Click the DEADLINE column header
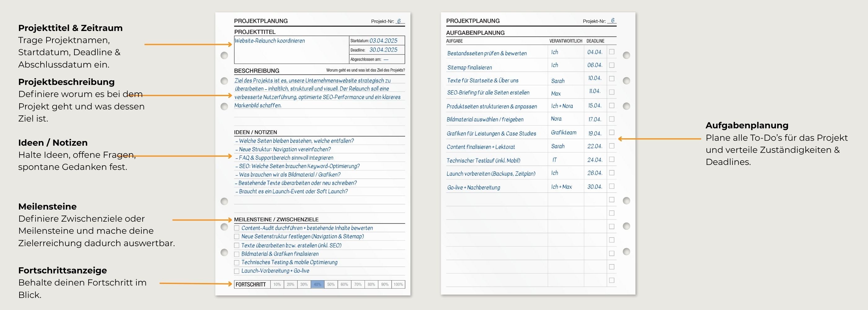The height and width of the screenshot is (310, 868). [x=595, y=41]
